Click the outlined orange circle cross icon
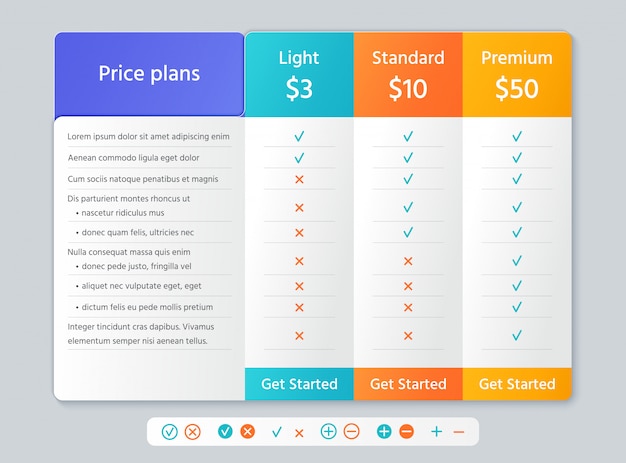The height and width of the screenshot is (463, 626). point(192,432)
